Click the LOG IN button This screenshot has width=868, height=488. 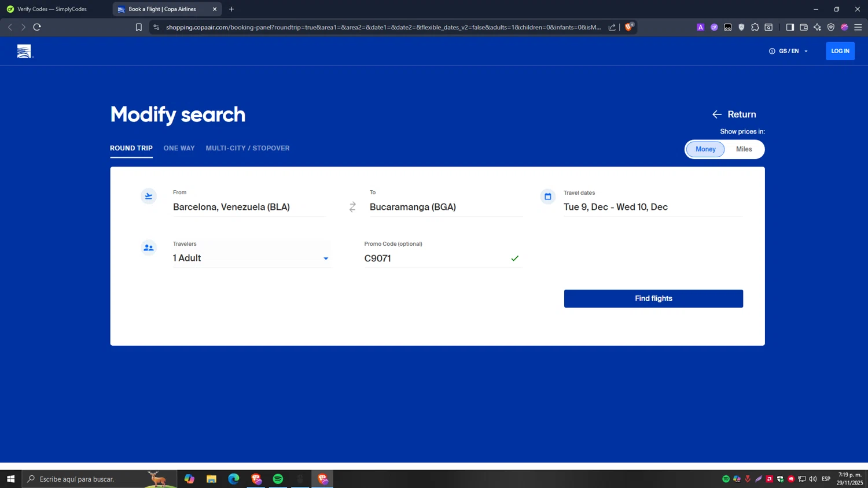tap(840, 51)
